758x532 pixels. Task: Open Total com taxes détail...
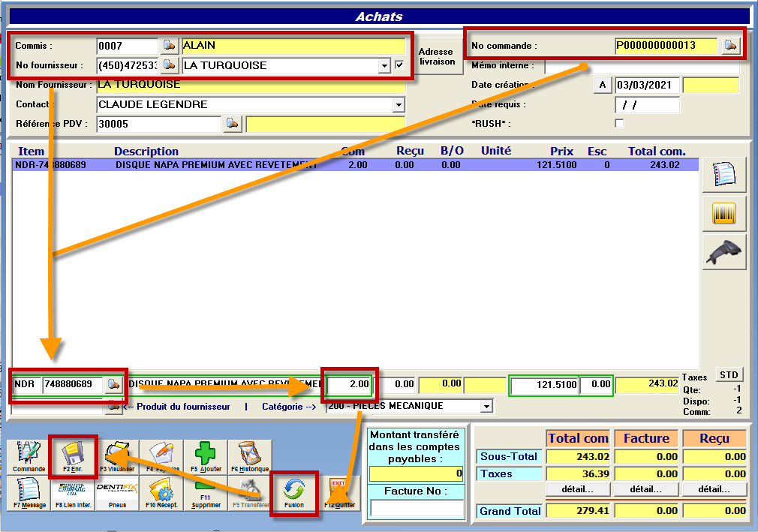[x=578, y=489]
